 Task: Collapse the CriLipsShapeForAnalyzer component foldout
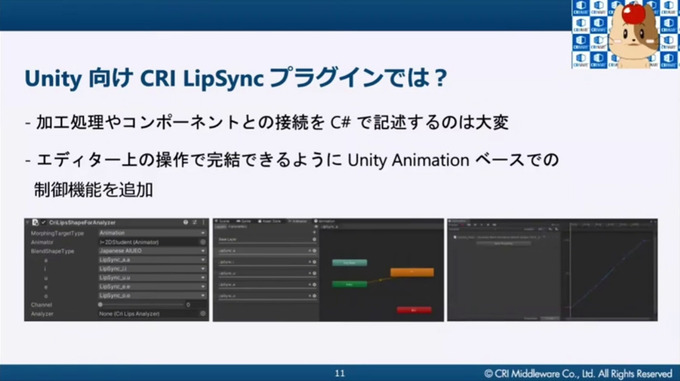point(28,222)
